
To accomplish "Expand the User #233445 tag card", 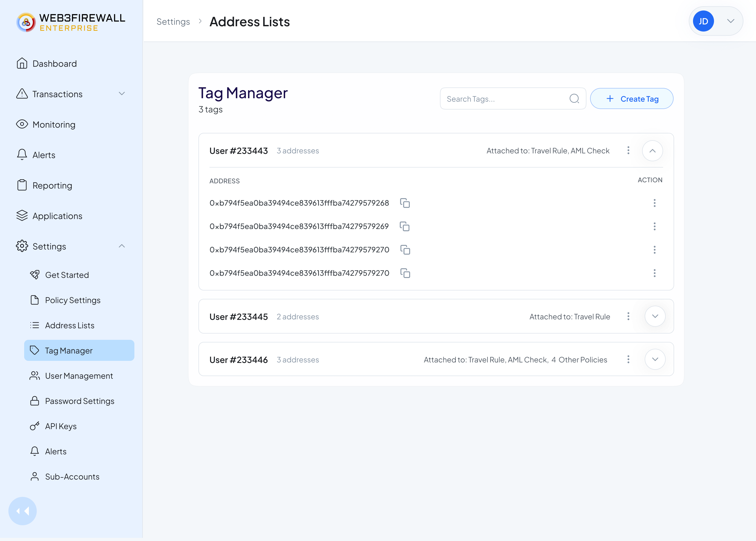I will click(655, 316).
